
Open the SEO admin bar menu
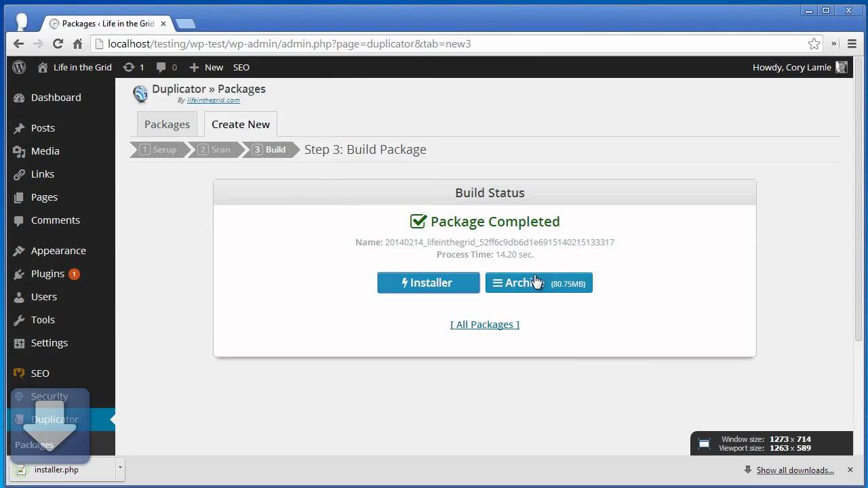click(241, 67)
